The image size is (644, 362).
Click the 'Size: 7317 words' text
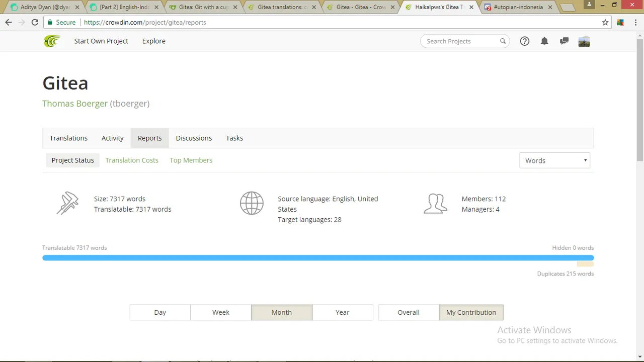[120, 199]
